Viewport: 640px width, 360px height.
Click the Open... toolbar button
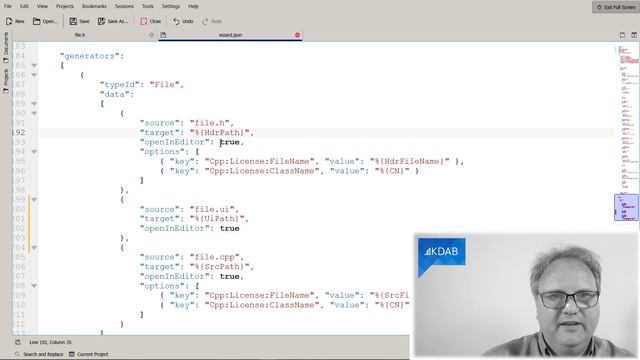tap(45, 21)
